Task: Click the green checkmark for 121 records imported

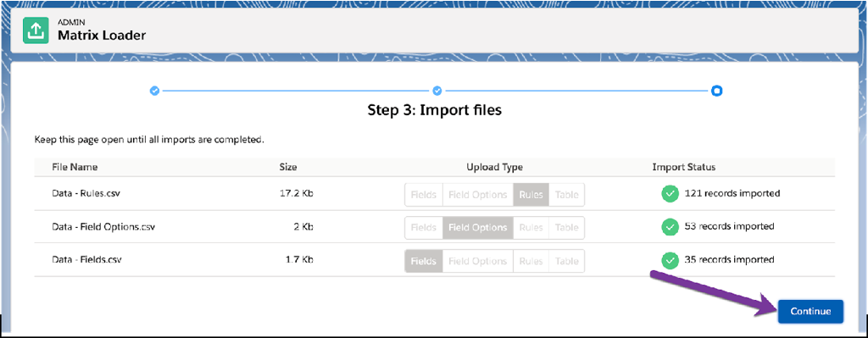Action: pyautogui.click(x=670, y=194)
